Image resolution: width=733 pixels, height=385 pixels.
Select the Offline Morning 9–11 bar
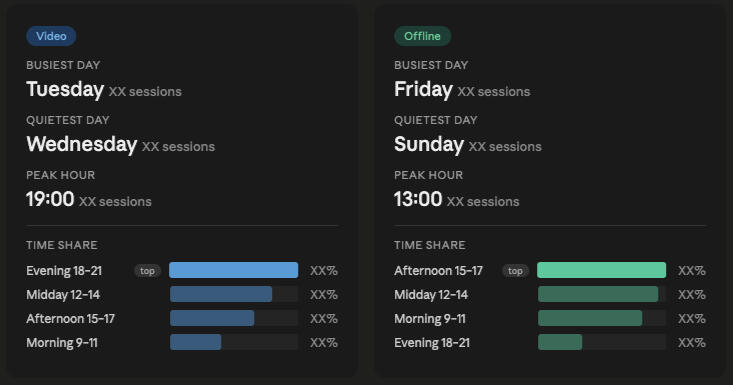point(590,318)
